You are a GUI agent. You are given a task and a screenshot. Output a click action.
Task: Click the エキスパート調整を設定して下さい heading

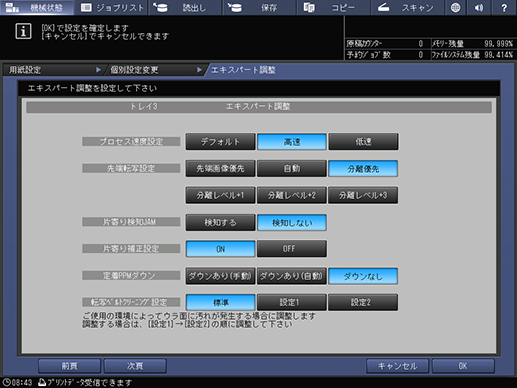coord(92,88)
